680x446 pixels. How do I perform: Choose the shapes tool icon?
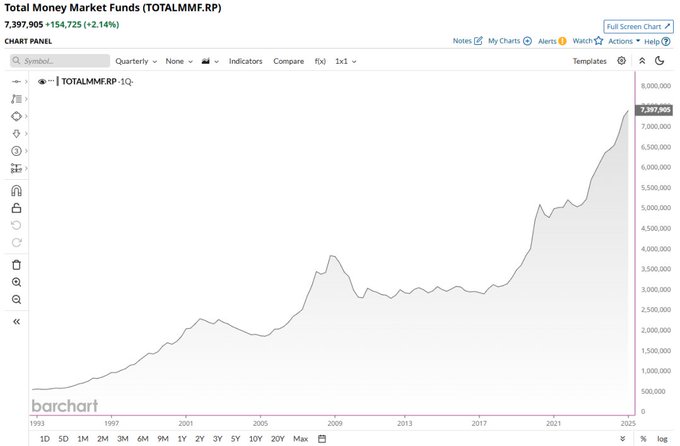click(16, 116)
